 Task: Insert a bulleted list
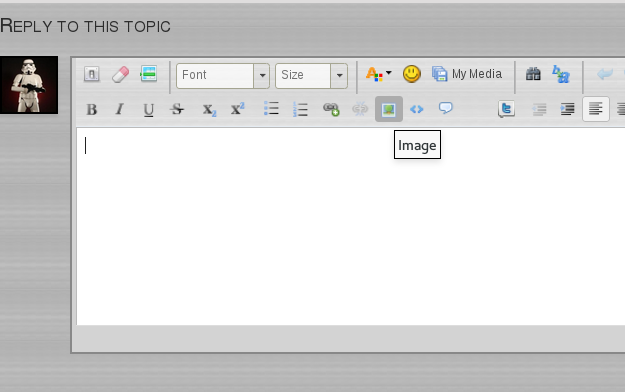pyautogui.click(x=271, y=109)
